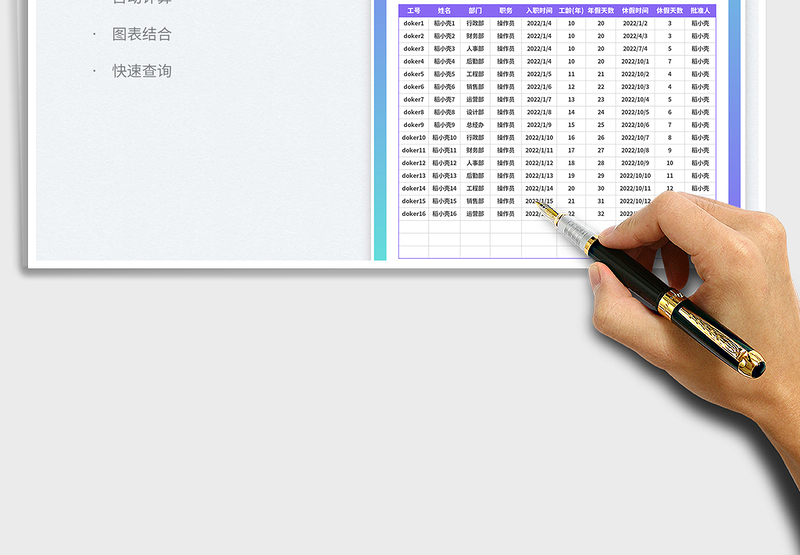Screen dimensions: 800x555
Task: Select the 批准人 column header
Action: (x=700, y=10)
